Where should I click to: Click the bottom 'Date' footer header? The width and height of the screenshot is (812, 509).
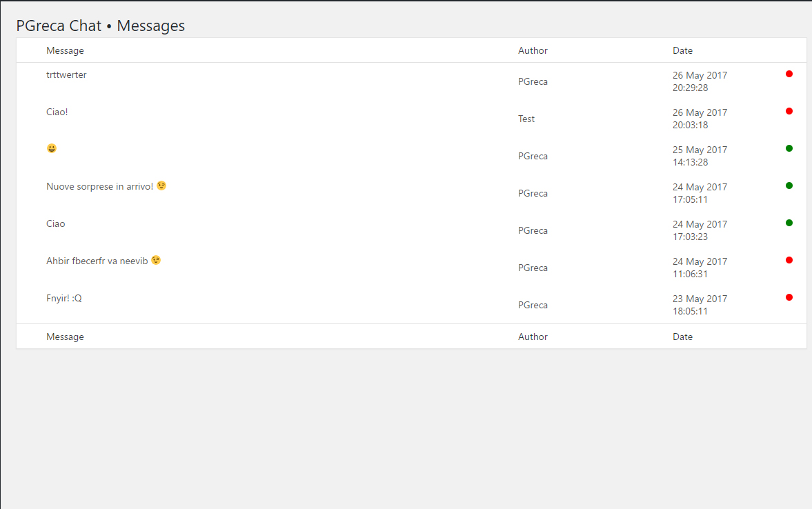(x=682, y=337)
